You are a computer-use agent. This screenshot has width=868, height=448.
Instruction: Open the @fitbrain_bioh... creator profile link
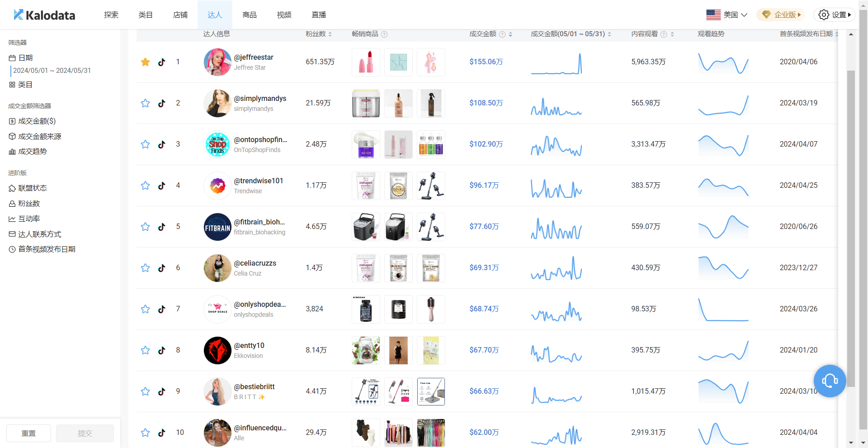[259, 222]
